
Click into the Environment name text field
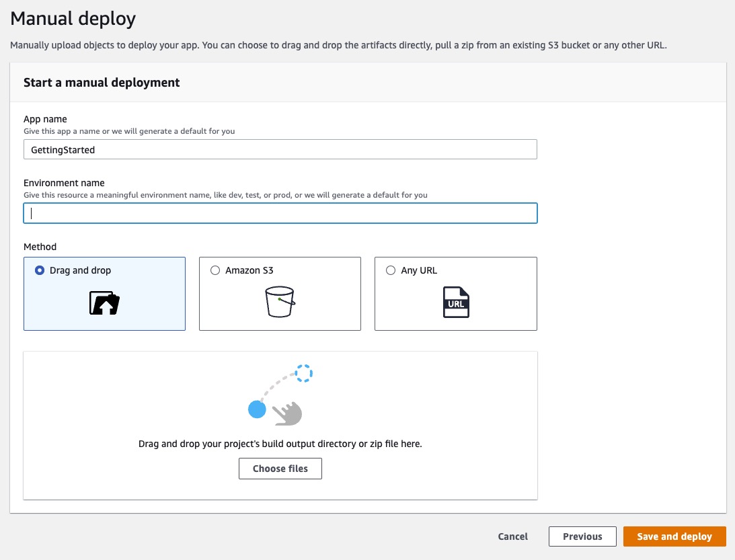[x=280, y=213]
